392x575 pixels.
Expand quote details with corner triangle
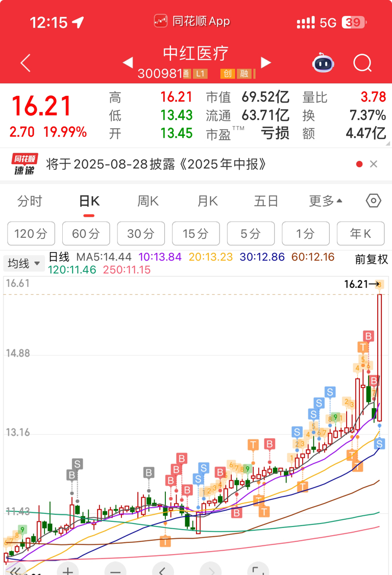point(388,143)
